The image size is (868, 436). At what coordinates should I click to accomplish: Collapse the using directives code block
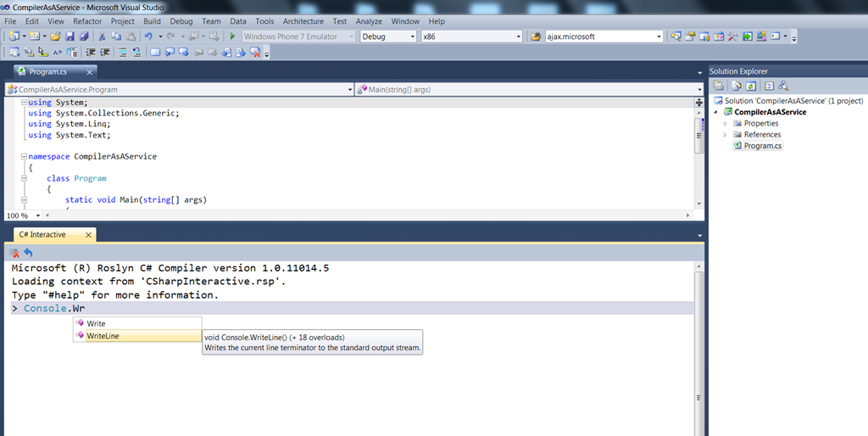[24, 103]
